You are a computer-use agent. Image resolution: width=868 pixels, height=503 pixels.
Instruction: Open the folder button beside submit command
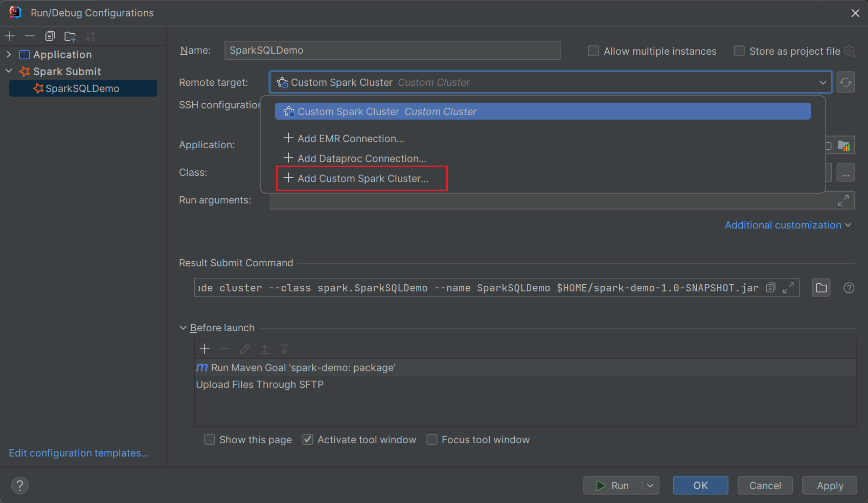[821, 288]
